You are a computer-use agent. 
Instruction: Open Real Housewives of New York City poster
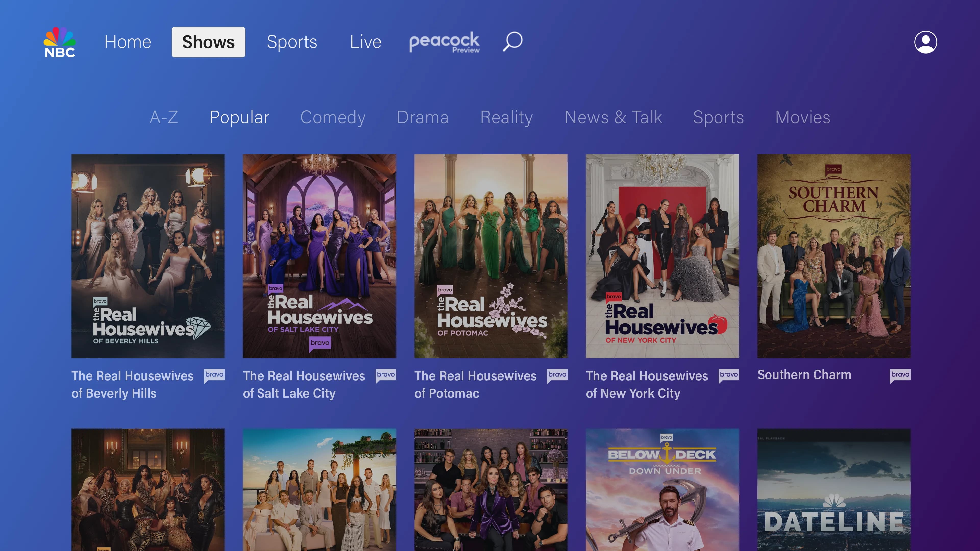[x=662, y=256]
